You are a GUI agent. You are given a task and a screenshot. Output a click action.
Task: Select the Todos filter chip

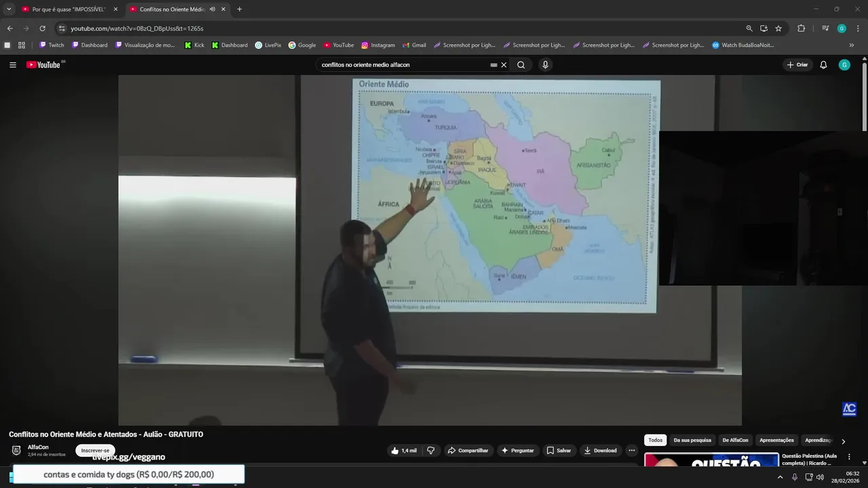[655, 441]
